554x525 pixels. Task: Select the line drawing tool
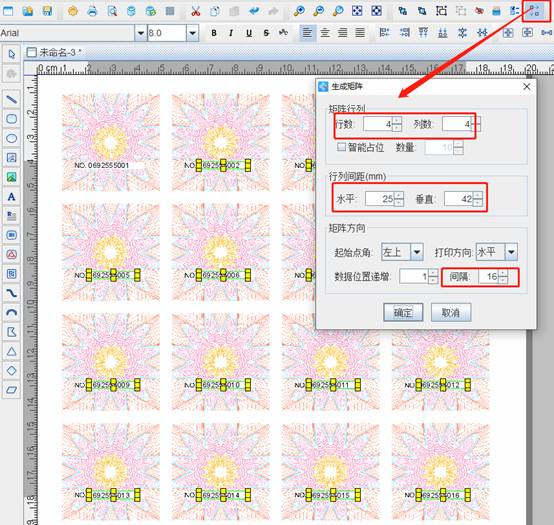pyautogui.click(x=12, y=99)
